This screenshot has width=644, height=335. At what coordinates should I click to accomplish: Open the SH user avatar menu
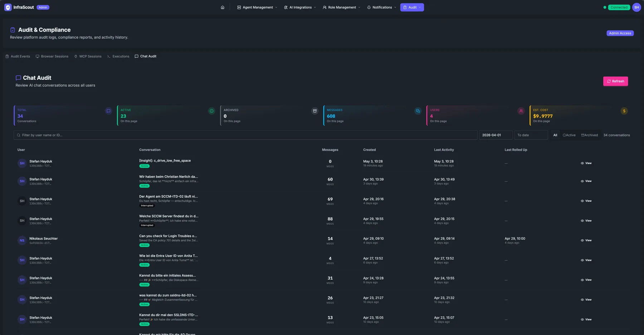coord(636,7)
